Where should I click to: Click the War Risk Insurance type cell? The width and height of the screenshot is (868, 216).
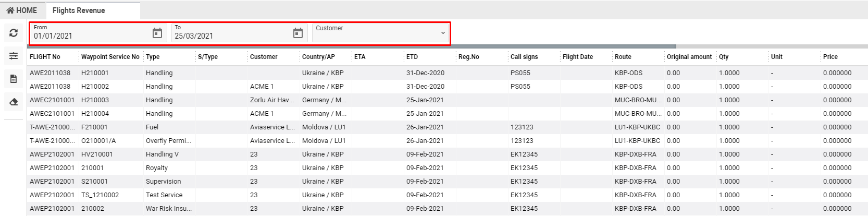168,209
